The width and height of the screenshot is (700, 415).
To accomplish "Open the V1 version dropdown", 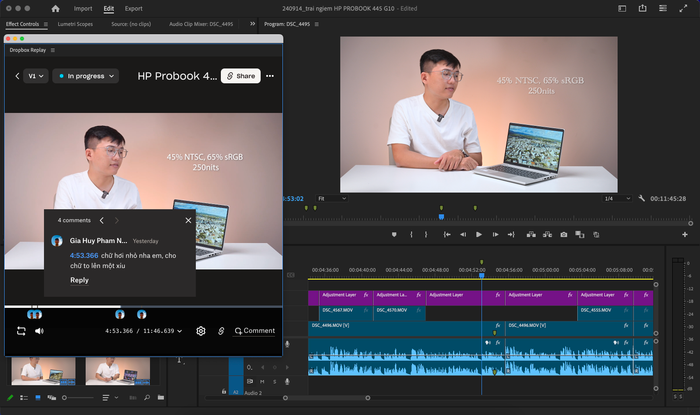I will coord(36,76).
